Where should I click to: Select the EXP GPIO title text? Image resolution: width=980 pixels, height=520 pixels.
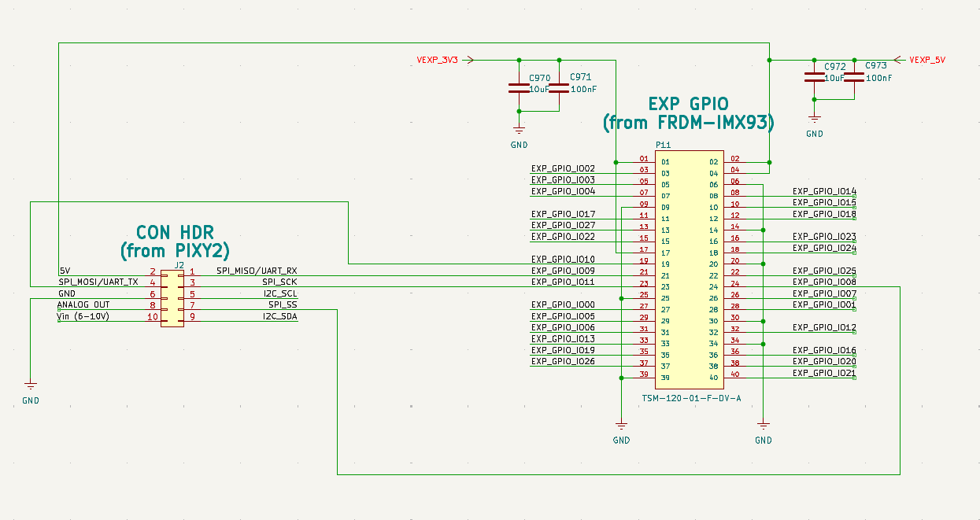click(688, 113)
